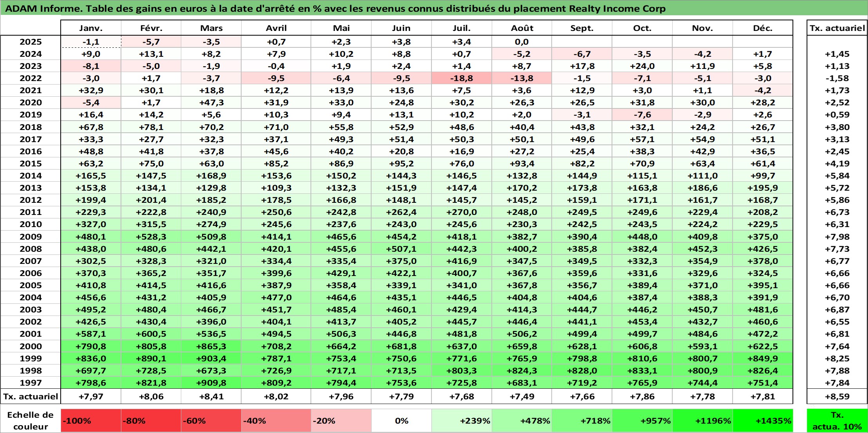Click the 'Août' column header
The width and height of the screenshot is (868, 433).
[x=522, y=28]
